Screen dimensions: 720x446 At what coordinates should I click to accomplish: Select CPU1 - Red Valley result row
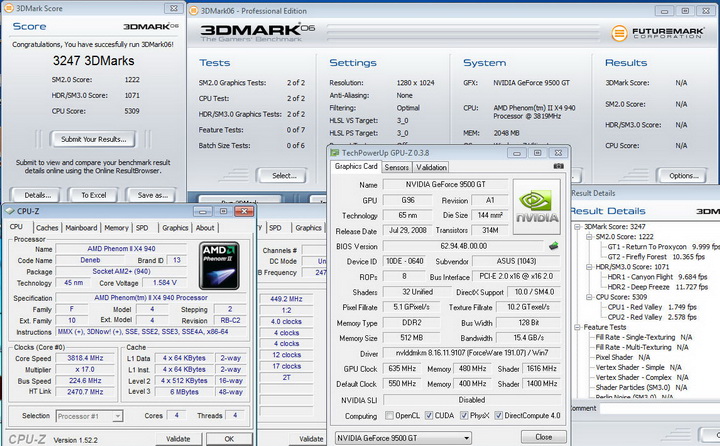[x=652, y=307]
